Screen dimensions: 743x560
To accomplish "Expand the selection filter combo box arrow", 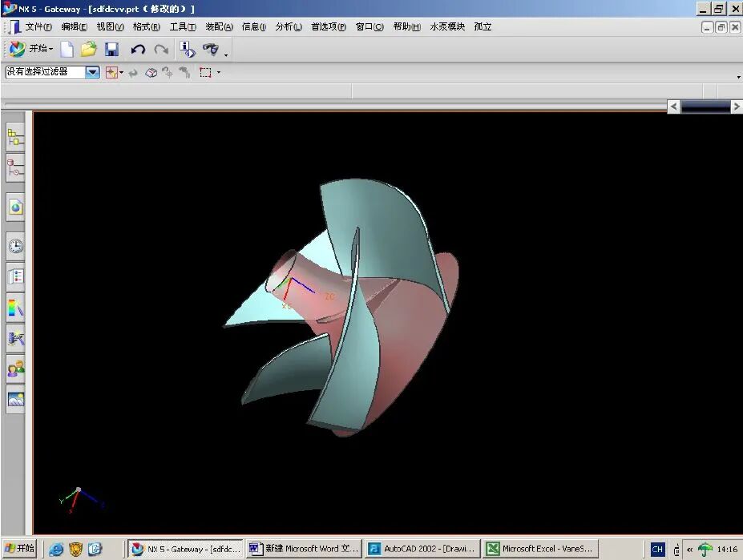I will tap(92, 72).
